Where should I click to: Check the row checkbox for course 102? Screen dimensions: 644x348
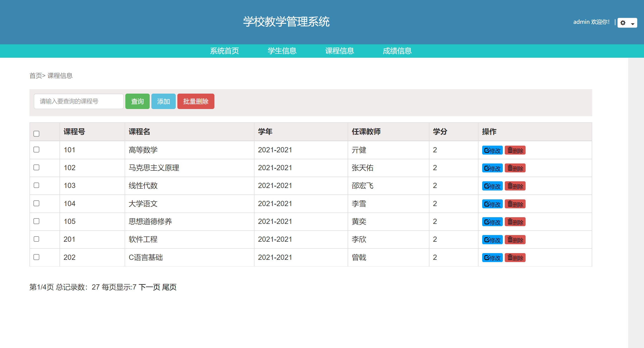pyautogui.click(x=36, y=168)
